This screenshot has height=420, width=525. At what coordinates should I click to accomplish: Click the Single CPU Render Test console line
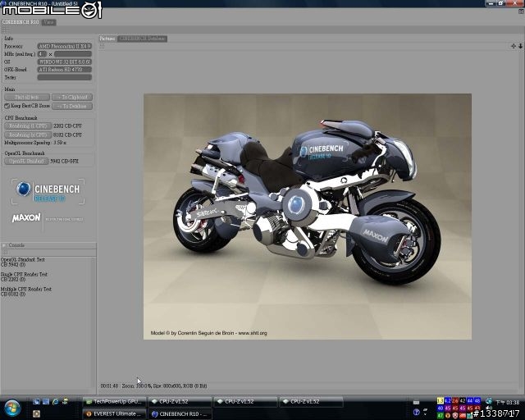24,274
